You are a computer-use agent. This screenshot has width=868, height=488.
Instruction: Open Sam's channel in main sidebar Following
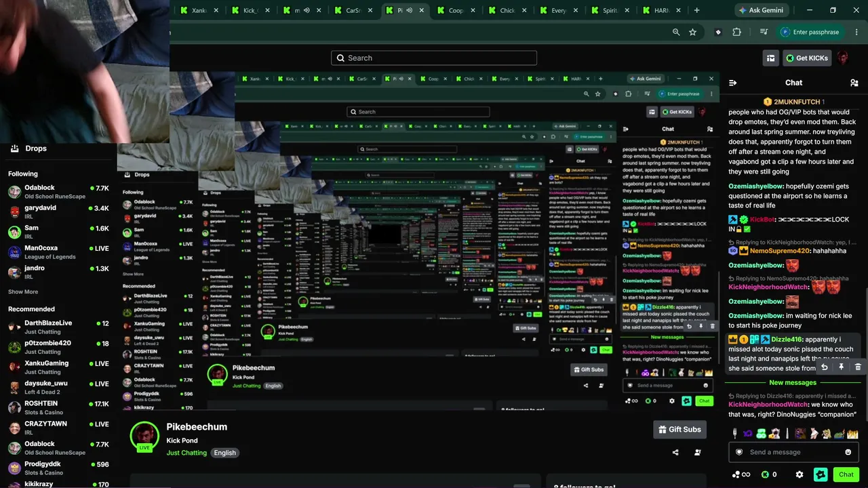click(58, 232)
